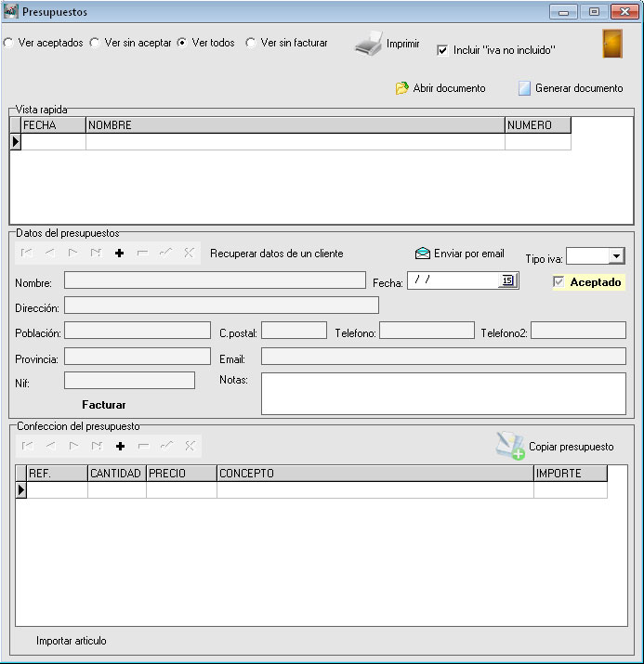The height and width of the screenshot is (664, 644).
Task: Add new record in Datos del presupuestos navigator
Action: coord(119,254)
